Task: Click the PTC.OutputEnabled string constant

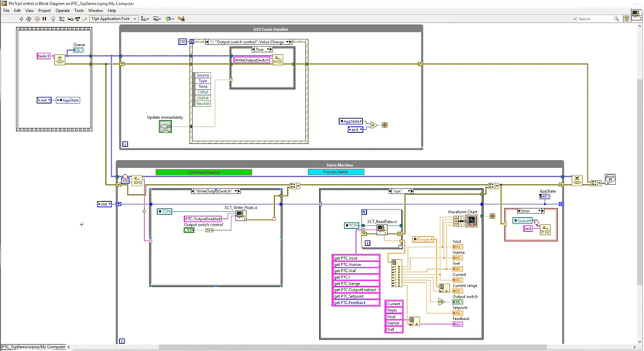Action: coord(203,219)
